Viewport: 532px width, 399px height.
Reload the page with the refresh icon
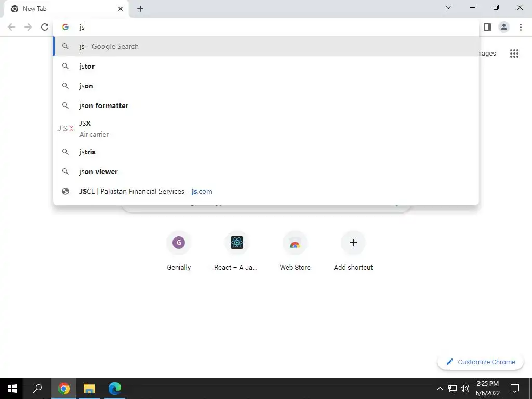pyautogui.click(x=45, y=27)
